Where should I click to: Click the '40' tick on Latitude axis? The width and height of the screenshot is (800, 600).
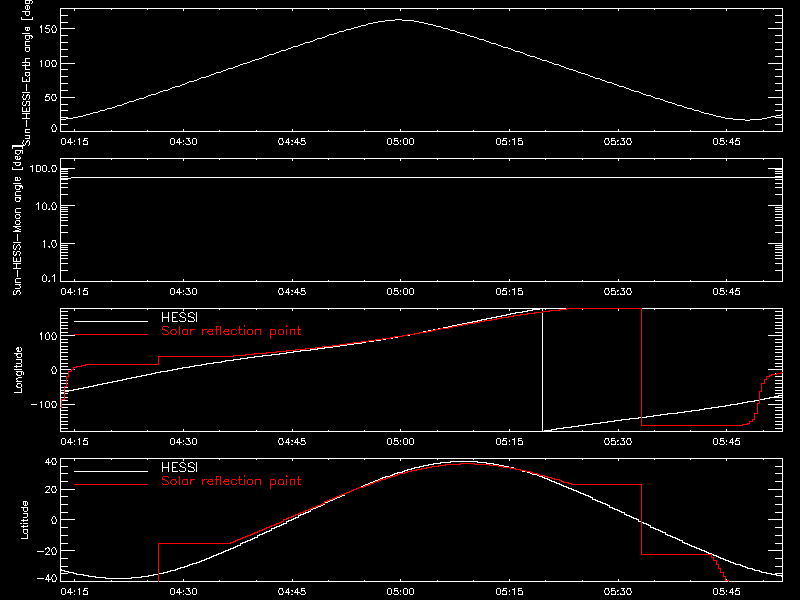pos(51,462)
